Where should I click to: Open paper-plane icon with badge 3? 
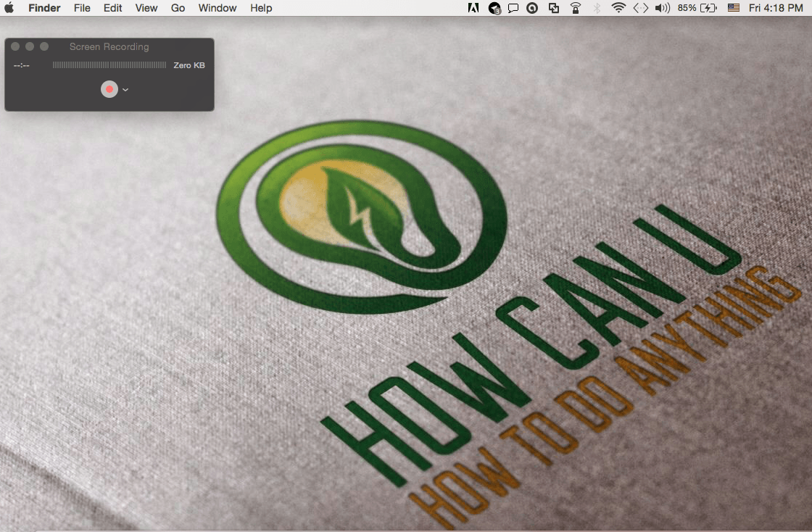point(494,8)
